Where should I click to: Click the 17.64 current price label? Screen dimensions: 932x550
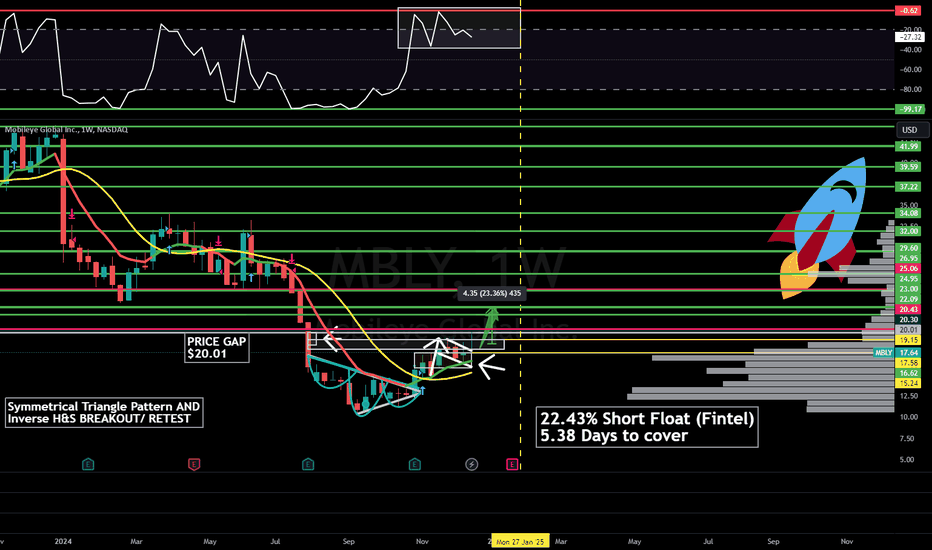click(909, 353)
